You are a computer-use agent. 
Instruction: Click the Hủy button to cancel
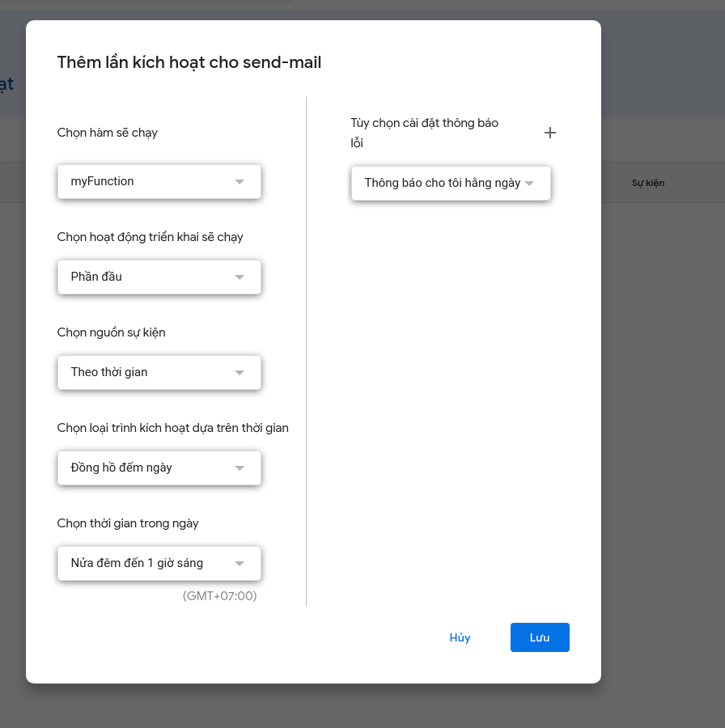click(x=460, y=637)
